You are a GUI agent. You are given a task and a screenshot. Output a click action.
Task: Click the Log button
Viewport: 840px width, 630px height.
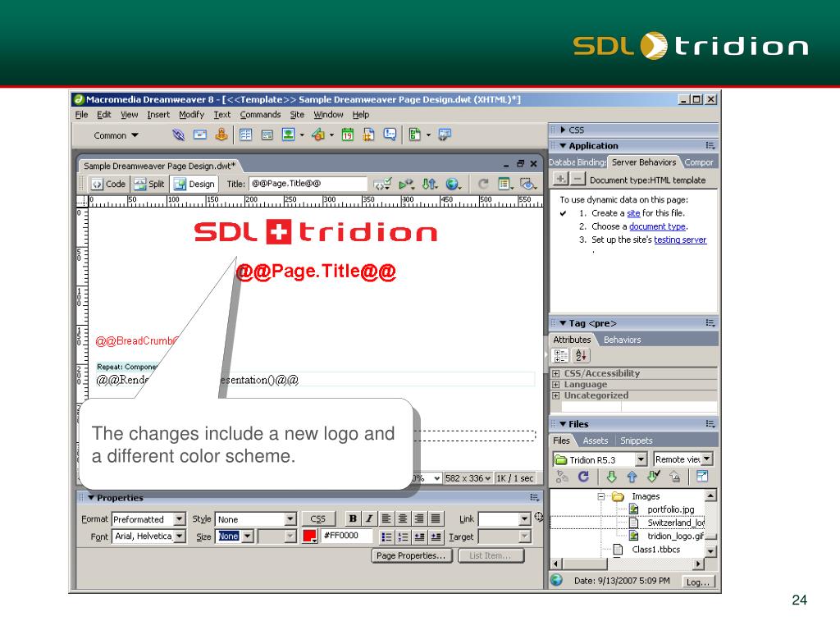698,582
